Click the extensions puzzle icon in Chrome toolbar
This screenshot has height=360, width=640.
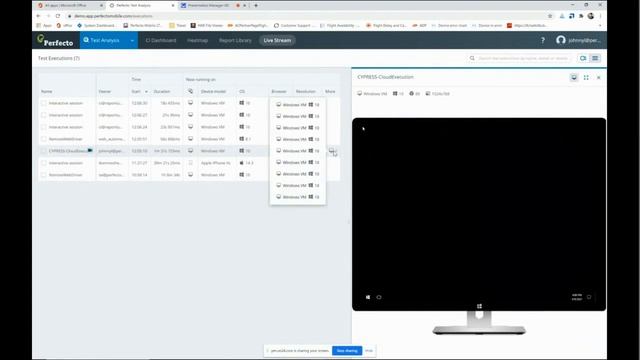[x=581, y=16]
